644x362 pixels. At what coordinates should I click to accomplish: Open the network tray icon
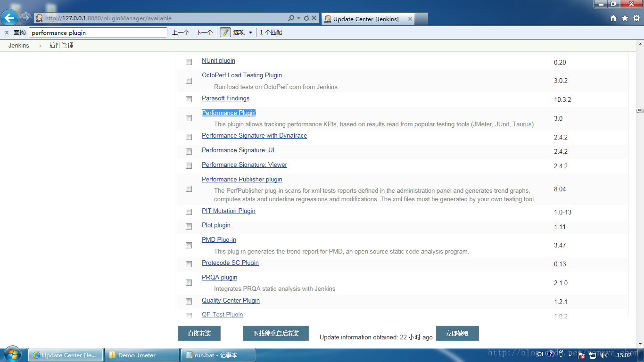point(593,355)
